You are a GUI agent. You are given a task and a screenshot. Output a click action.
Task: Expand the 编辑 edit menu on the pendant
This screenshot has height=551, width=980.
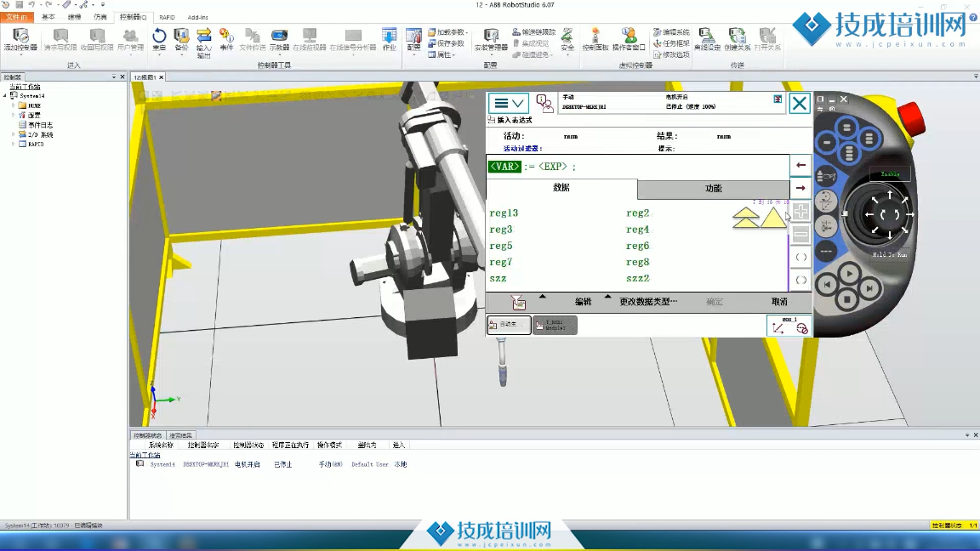[583, 302]
